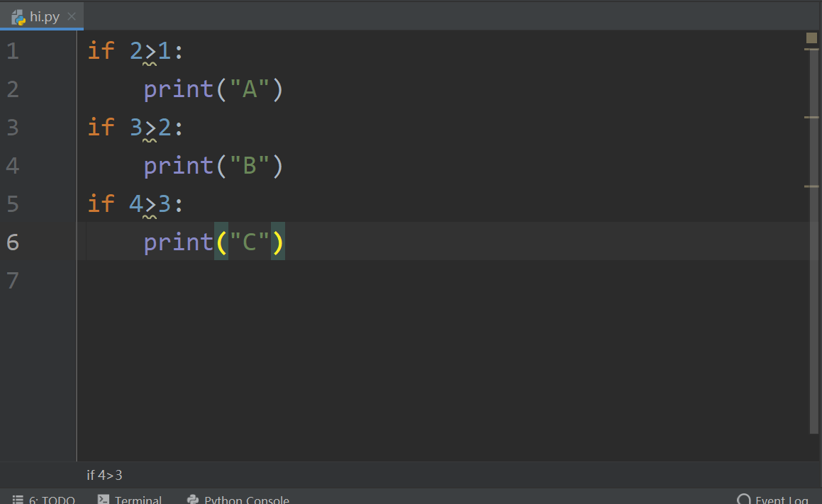Jump to third warning marker in error stripe
822x504 pixels.
pyautogui.click(x=812, y=186)
